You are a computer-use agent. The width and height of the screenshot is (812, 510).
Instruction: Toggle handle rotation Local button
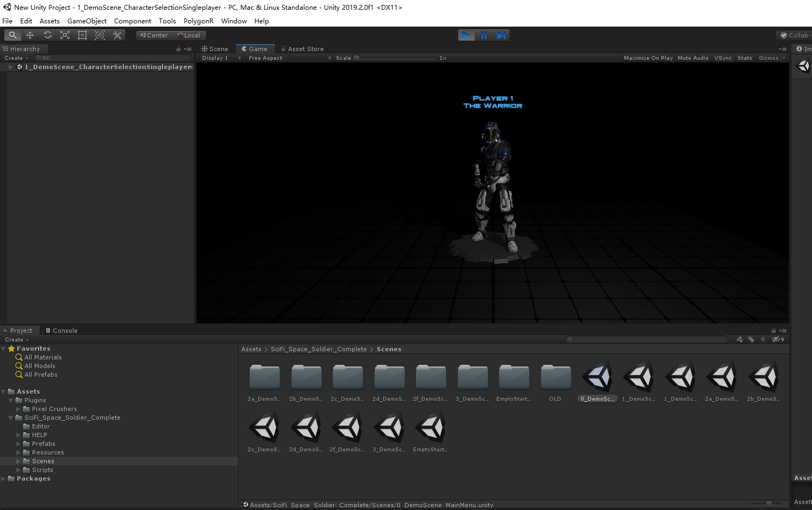(189, 35)
